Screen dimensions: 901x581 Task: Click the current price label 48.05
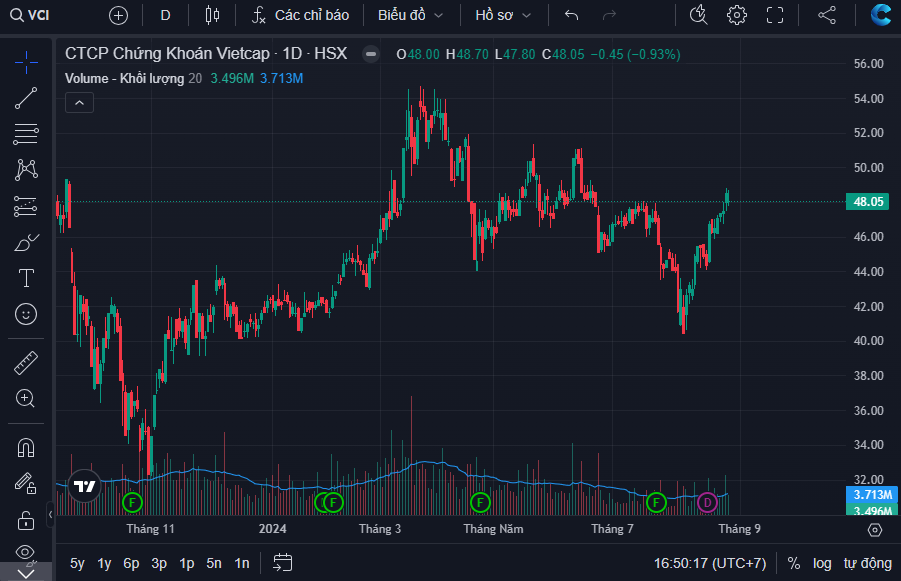867,201
